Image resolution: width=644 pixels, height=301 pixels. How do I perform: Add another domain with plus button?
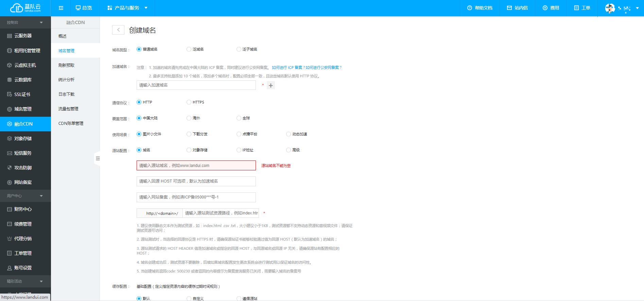(x=271, y=86)
